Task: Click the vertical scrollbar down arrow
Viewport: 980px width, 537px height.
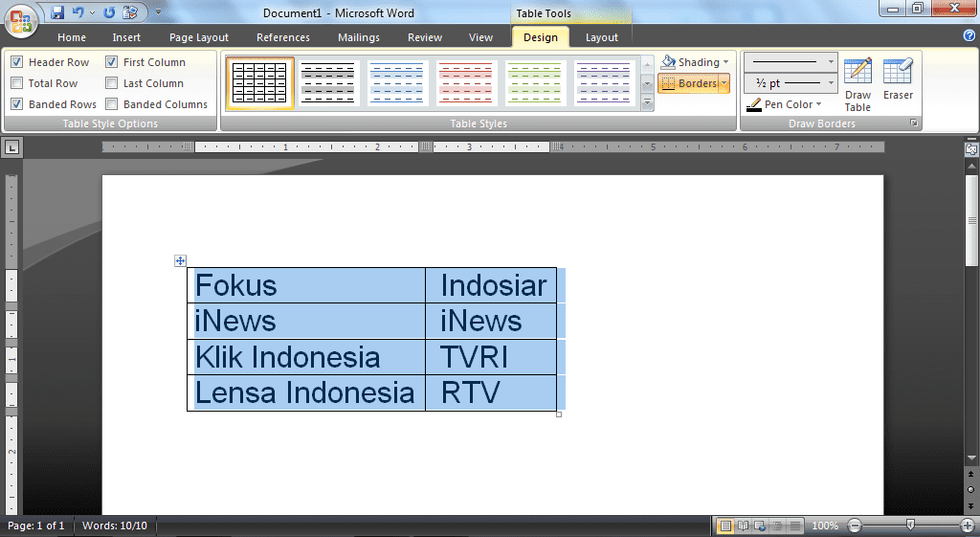Action: click(971, 459)
